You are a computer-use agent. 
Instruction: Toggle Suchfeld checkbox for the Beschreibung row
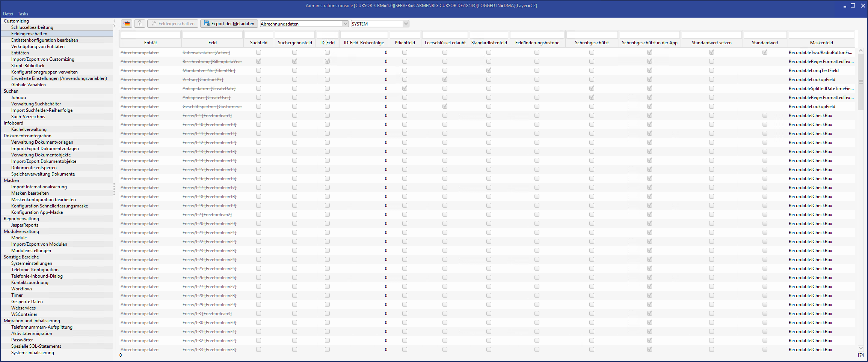coord(258,61)
